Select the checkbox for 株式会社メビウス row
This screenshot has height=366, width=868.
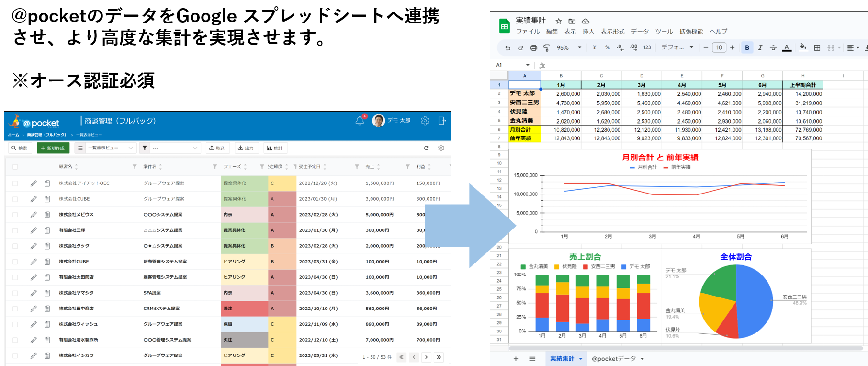[x=15, y=215]
